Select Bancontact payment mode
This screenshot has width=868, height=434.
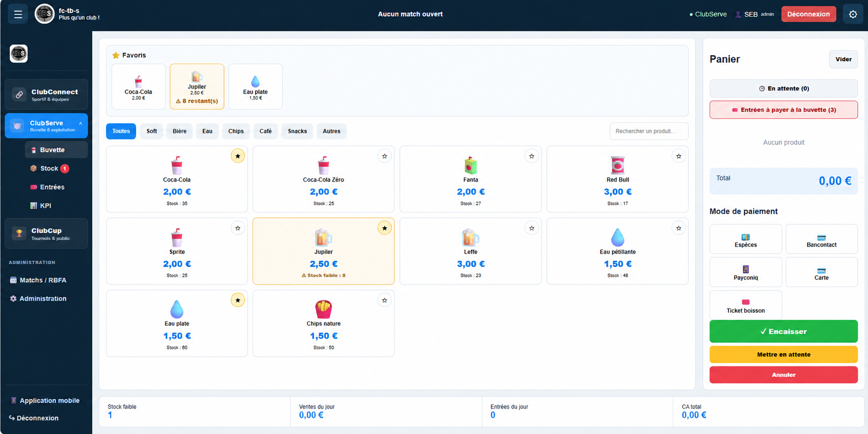(822, 239)
